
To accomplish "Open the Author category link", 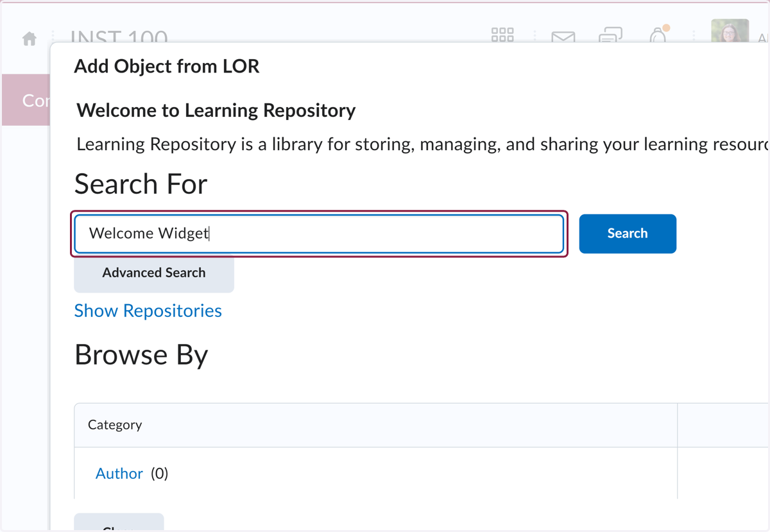I will (x=119, y=474).
